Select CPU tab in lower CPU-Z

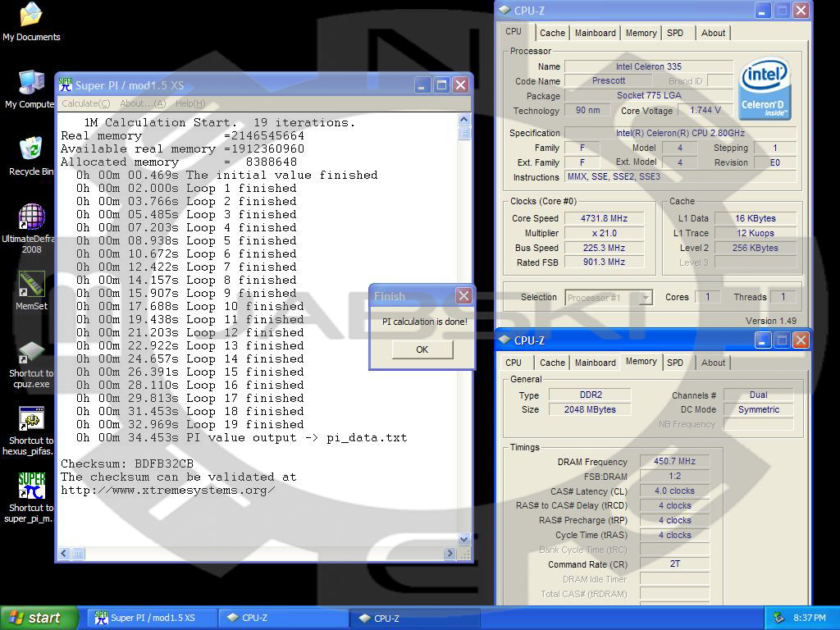pyautogui.click(x=514, y=363)
